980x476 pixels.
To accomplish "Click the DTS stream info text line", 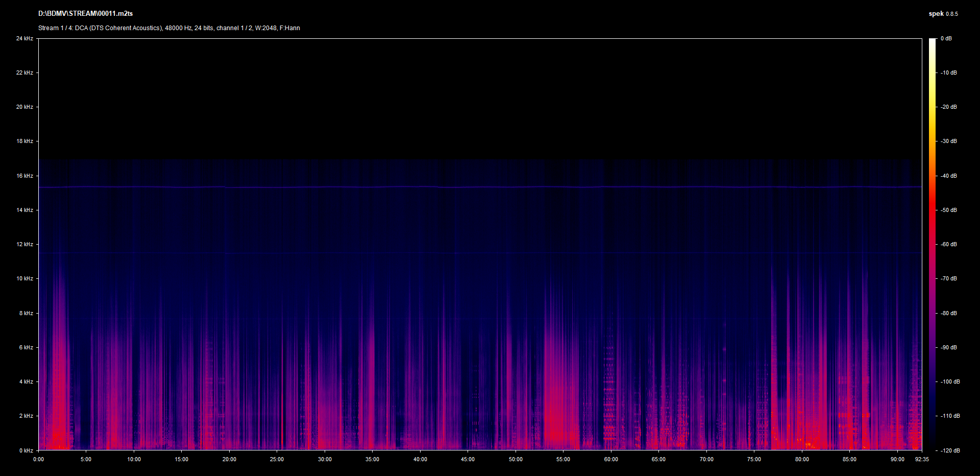I will (169, 28).
